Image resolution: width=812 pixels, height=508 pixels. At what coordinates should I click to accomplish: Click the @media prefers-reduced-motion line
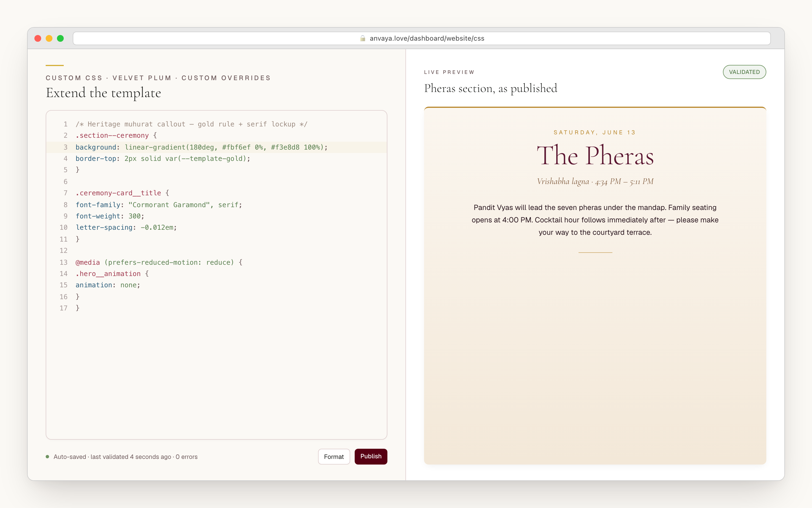(x=159, y=262)
